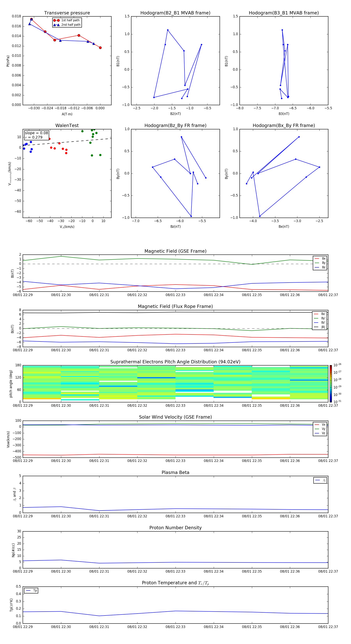Viewport: 351px width, 644px height.
Task: Click the 'WalenTest' plot title
Action: coord(67,125)
